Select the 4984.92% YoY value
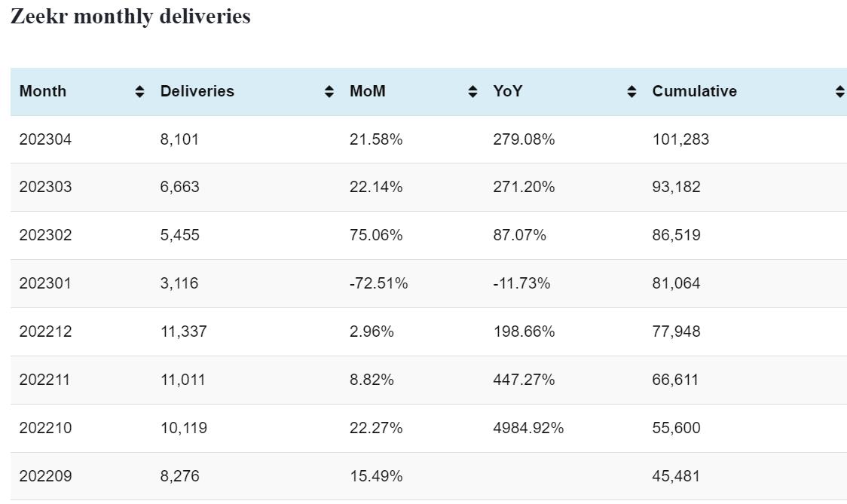 point(528,428)
